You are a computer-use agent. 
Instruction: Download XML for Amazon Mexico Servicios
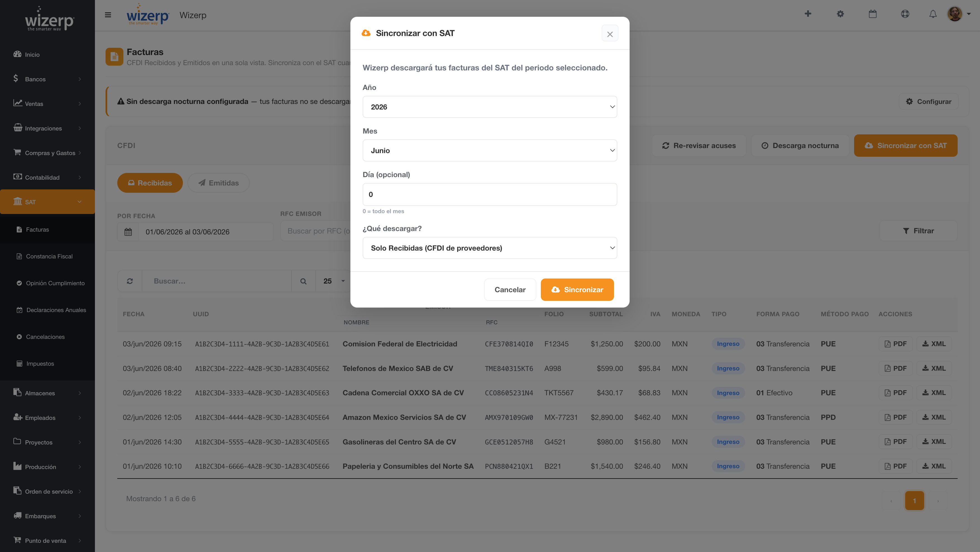934,417
